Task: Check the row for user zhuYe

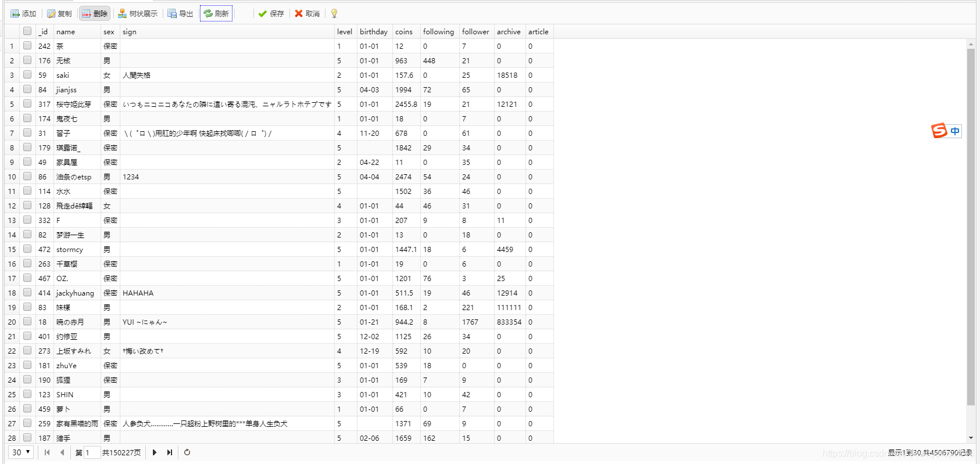Action: (27, 365)
